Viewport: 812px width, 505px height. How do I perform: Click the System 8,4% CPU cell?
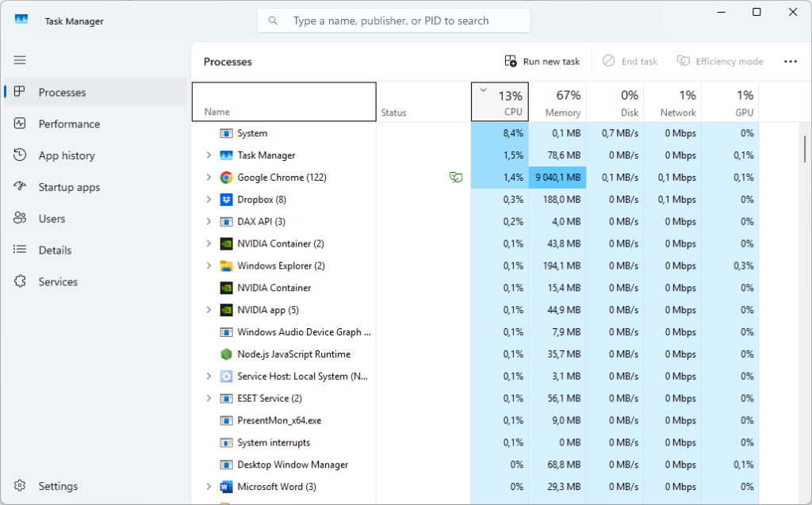[x=500, y=134]
